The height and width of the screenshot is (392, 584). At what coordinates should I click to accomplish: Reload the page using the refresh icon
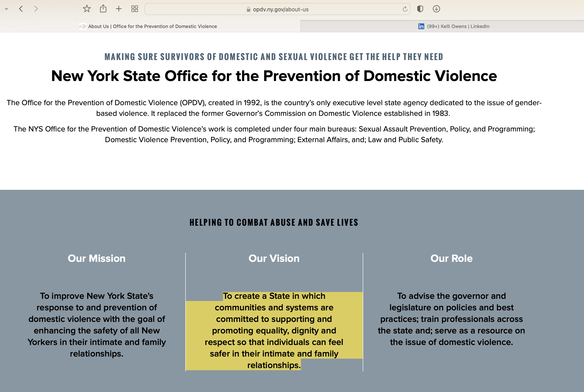405,9
